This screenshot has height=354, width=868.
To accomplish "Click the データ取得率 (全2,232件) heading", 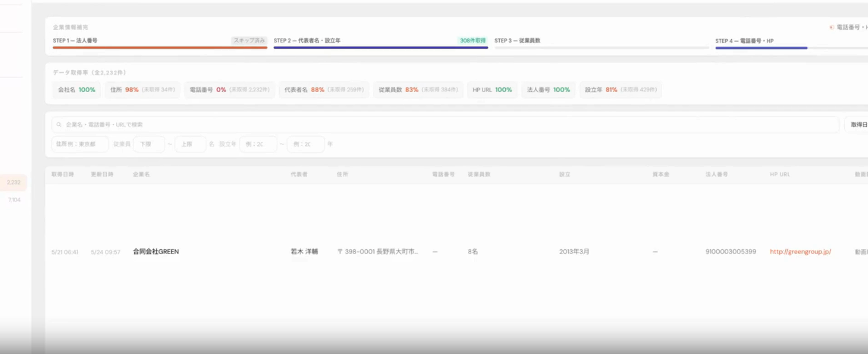I will tap(89, 73).
